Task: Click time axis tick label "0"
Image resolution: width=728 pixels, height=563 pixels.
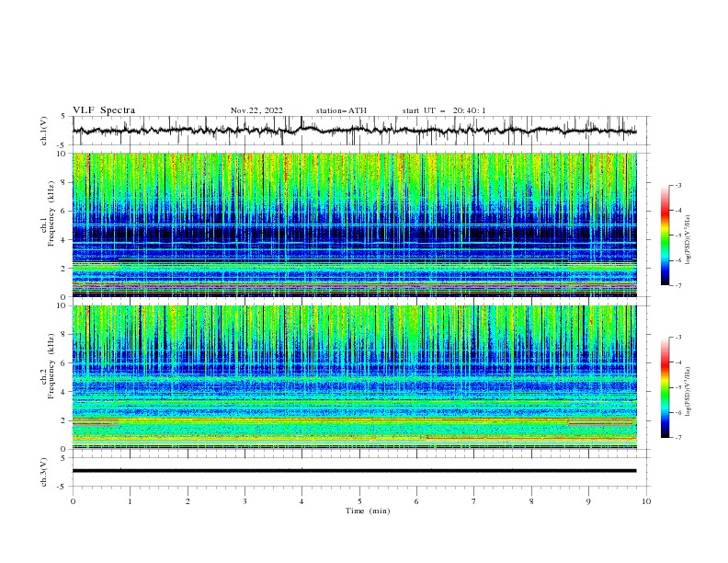Action: (x=73, y=501)
